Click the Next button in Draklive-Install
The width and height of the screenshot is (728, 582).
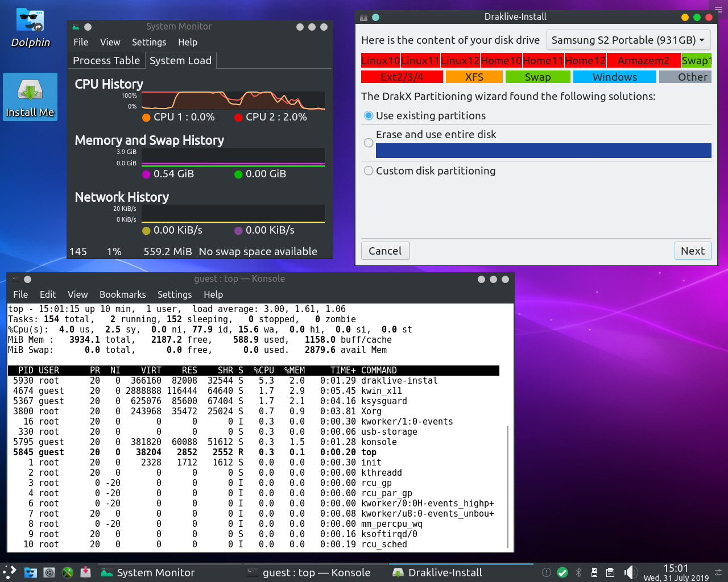(x=692, y=251)
